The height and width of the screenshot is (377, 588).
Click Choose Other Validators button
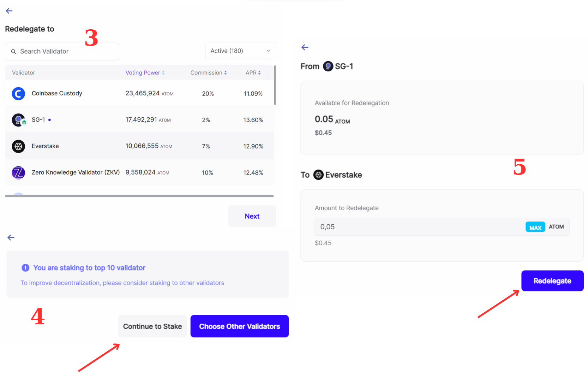click(x=240, y=326)
